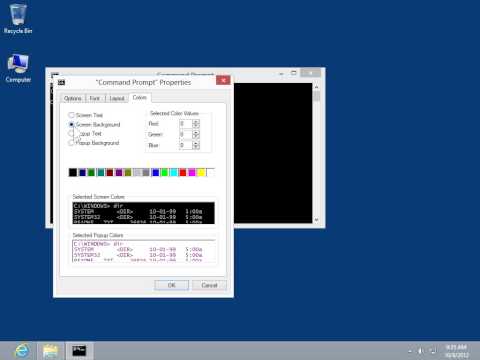Image resolution: width=480 pixels, height=360 pixels.
Task: Open the network icon in system tray
Action: click(x=433, y=351)
